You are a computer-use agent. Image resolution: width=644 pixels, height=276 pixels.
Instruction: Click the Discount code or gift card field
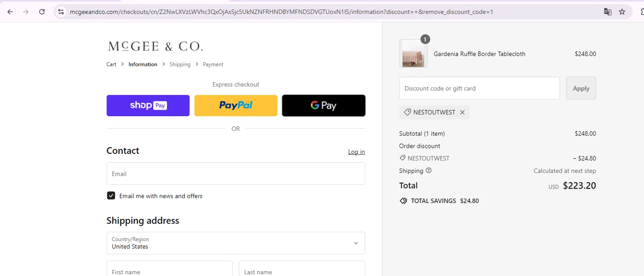pyautogui.click(x=479, y=88)
